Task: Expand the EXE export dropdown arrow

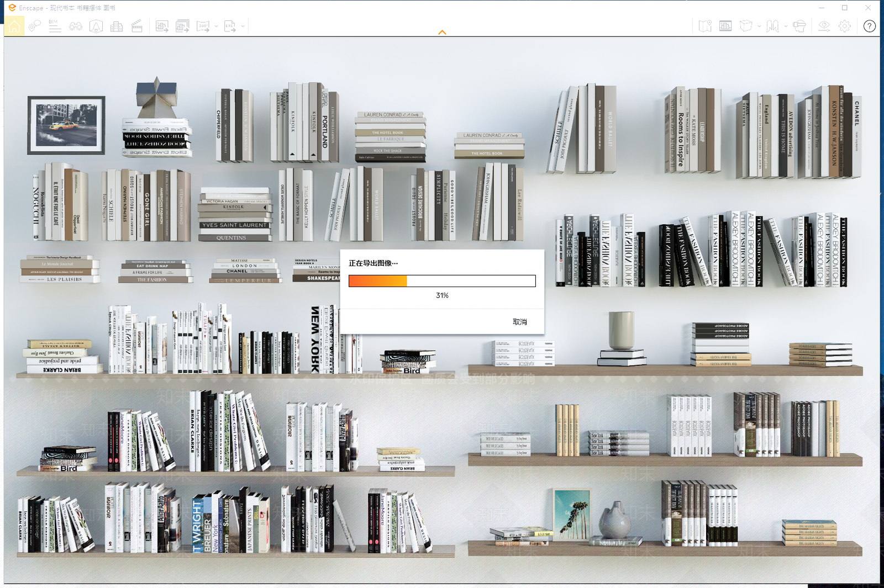Action: click(243, 26)
